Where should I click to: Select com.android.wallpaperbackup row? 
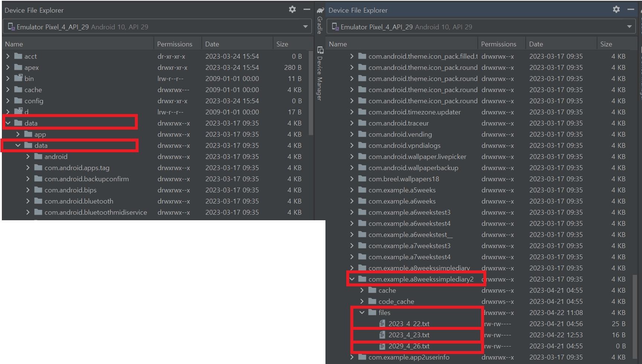(480, 168)
